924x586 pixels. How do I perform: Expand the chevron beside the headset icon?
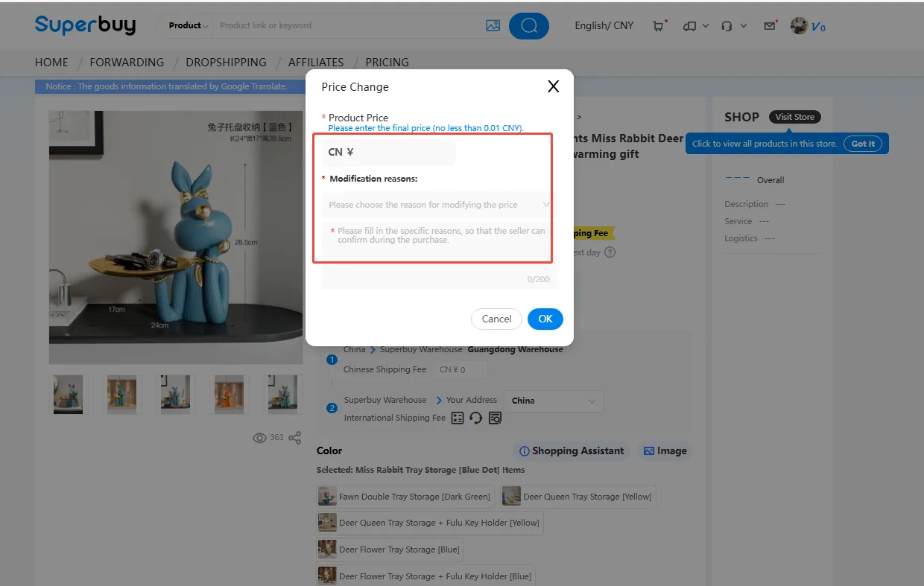click(744, 26)
